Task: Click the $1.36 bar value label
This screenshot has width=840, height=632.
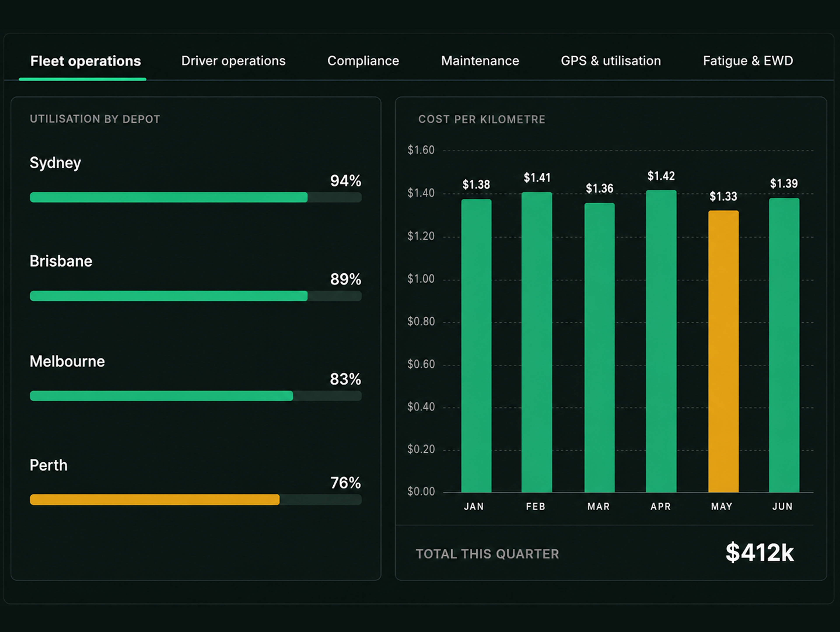Action: (600, 188)
